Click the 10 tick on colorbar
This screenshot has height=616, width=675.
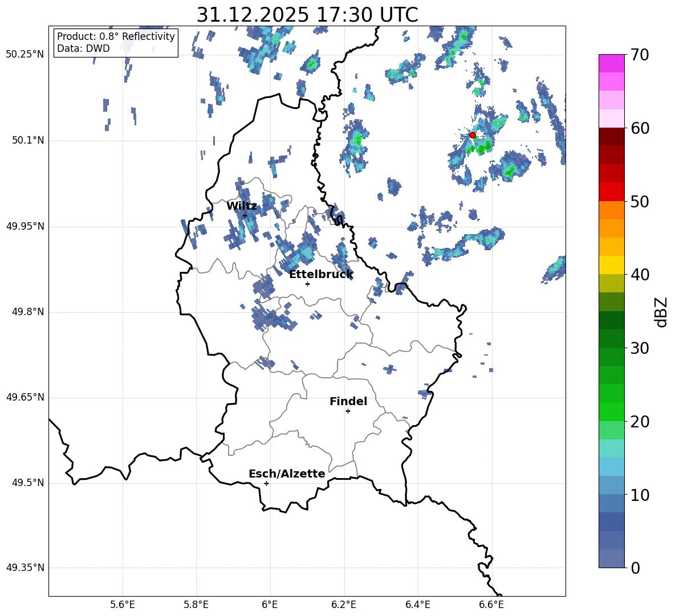pyautogui.click(x=640, y=495)
